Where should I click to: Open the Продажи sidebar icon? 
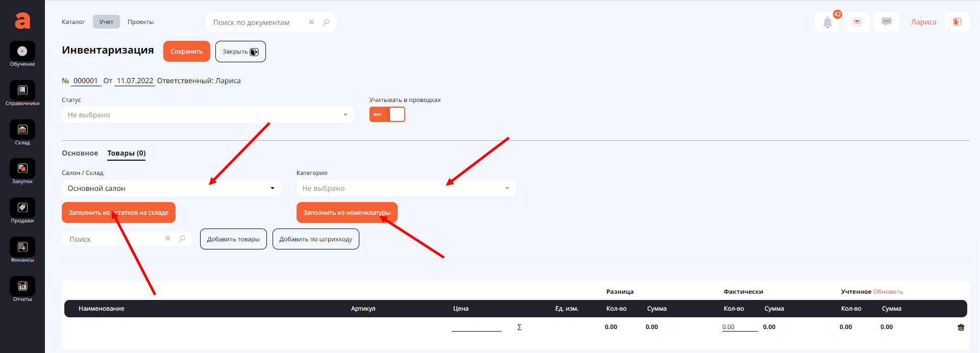(x=22, y=208)
